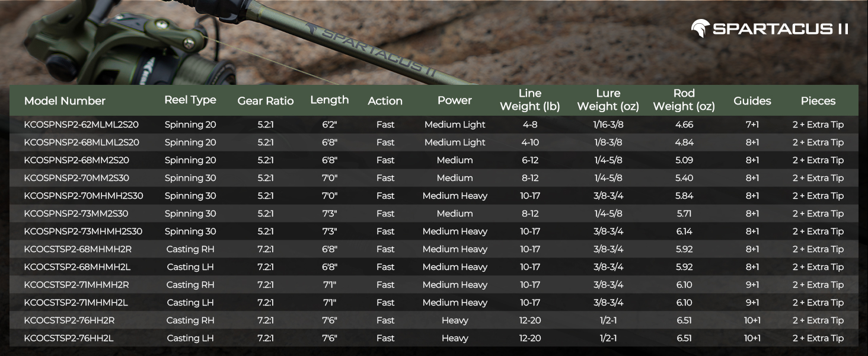Screen dimensions: 868x356
Task: Click the 6.14 rod weight value
Action: pyautogui.click(x=684, y=231)
